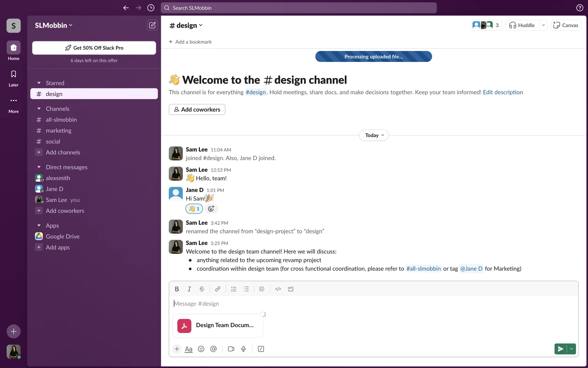588x368 pixels.
Task: Click the Add coworkers button in channel
Action: (x=197, y=109)
